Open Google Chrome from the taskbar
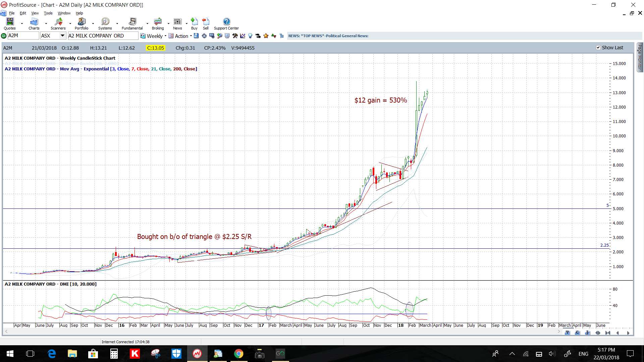The image size is (644, 362). coord(239,354)
